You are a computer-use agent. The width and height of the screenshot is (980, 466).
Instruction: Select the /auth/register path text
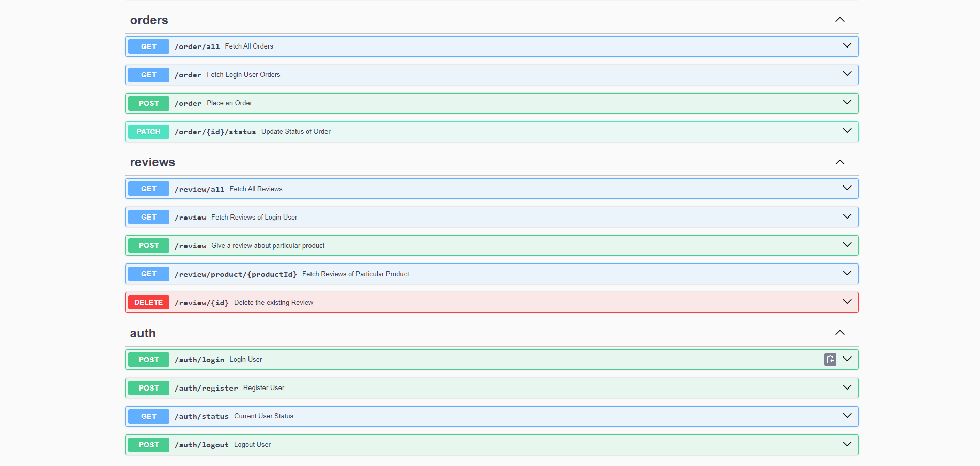click(x=206, y=388)
